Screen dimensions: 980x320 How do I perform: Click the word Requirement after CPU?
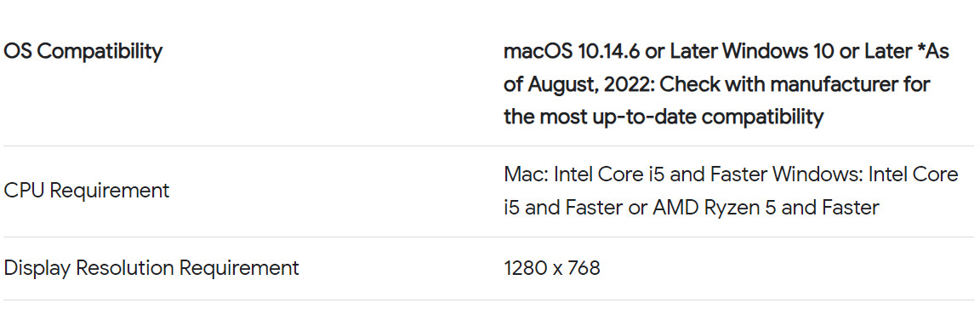(110, 191)
